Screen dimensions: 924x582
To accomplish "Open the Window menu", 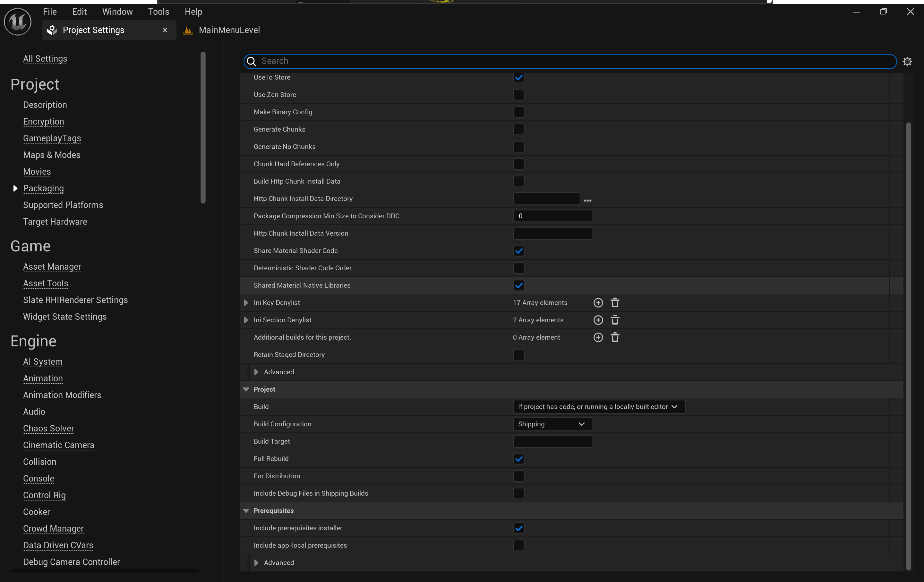I will pos(117,12).
